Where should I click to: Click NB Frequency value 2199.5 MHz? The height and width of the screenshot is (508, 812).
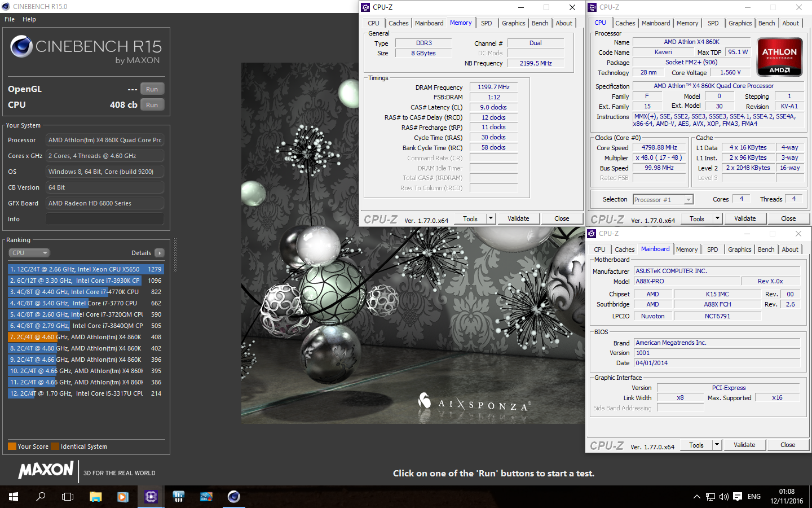click(x=536, y=63)
